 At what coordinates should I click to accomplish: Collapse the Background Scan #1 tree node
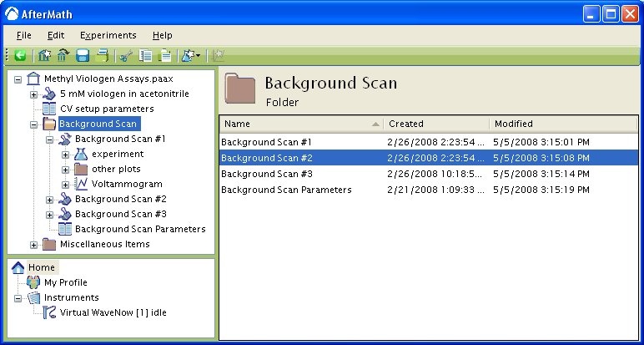pos(49,140)
